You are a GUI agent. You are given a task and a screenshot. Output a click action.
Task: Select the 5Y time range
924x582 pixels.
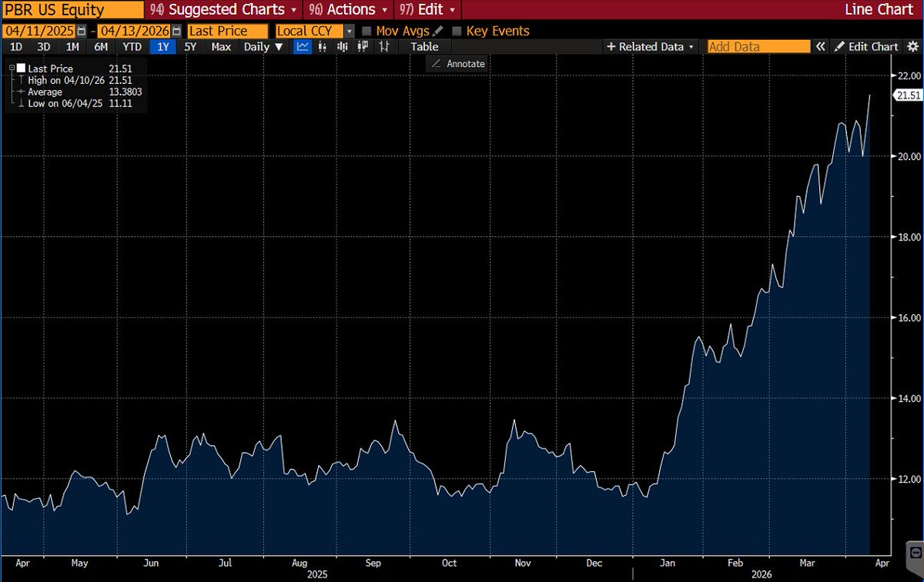click(x=190, y=46)
